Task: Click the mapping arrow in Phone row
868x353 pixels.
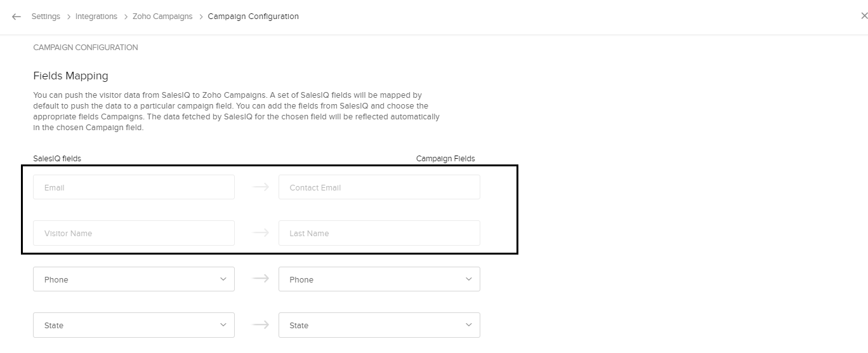Action: tap(260, 279)
